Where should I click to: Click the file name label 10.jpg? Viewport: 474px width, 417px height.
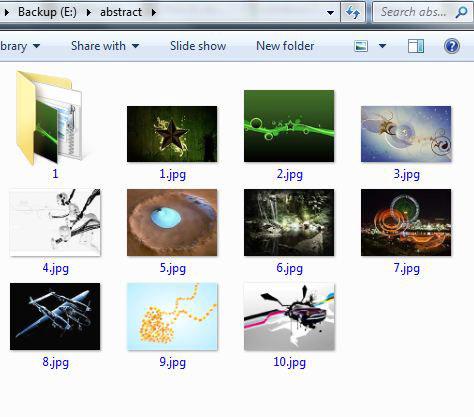pos(289,362)
